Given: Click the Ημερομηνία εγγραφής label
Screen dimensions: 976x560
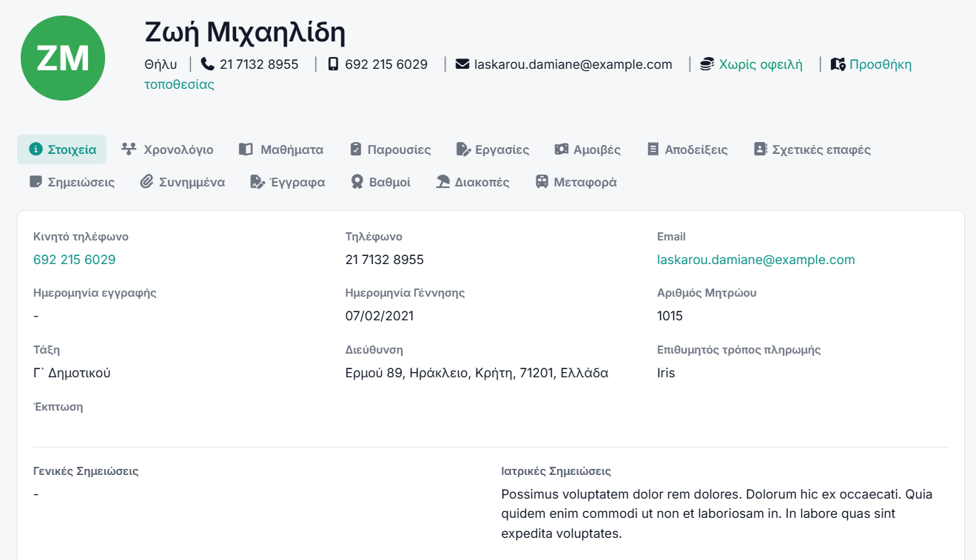Looking at the screenshot, I should (95, 292).
